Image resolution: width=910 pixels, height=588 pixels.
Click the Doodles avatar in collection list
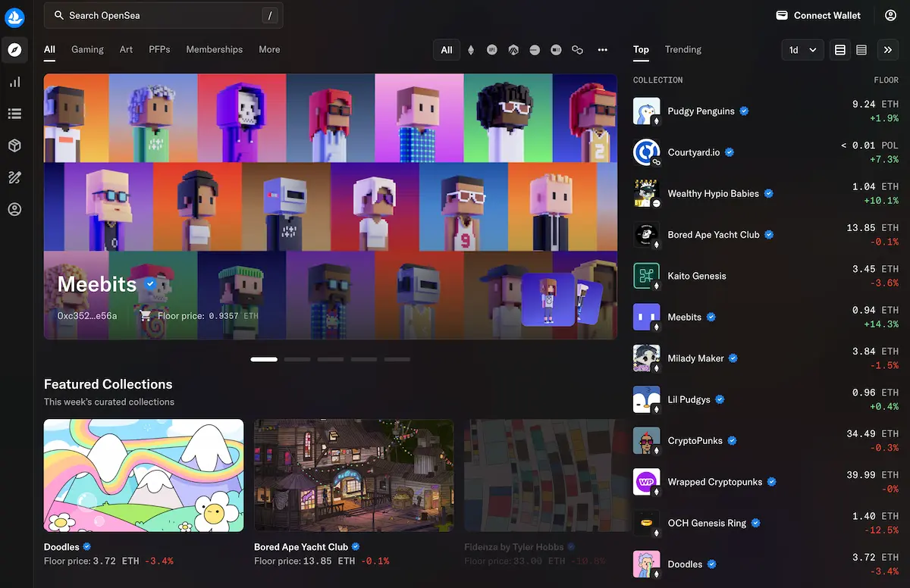click(x=646, y=565)
